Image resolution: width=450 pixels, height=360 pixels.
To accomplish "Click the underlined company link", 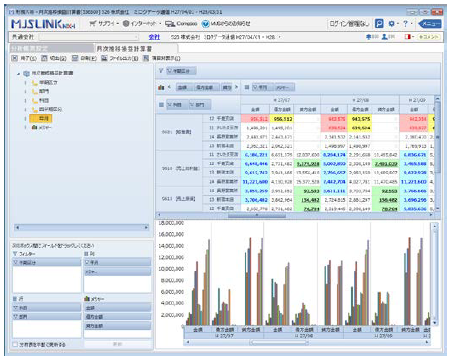I will pos(154,37).
